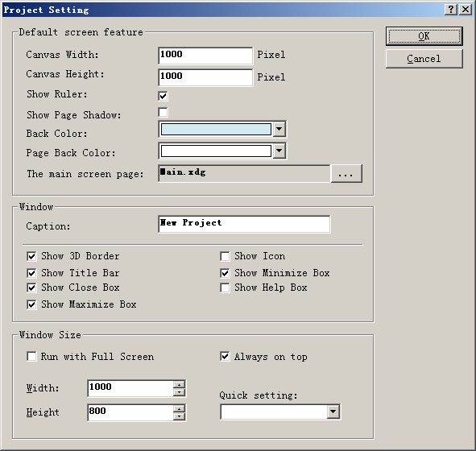This screenshot has width=476, height=451.
Task: Click the Canvas Width input field
Action: coord(205,56)
